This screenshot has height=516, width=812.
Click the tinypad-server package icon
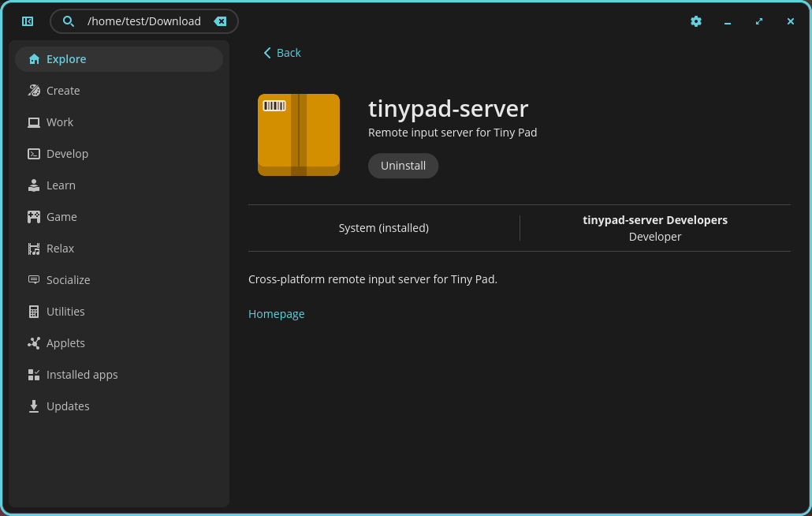coord(299,135)
